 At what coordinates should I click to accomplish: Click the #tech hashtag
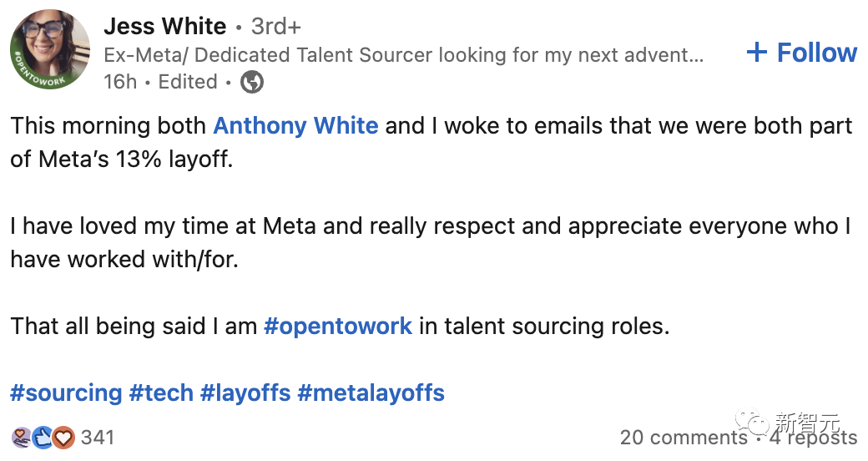161,393
